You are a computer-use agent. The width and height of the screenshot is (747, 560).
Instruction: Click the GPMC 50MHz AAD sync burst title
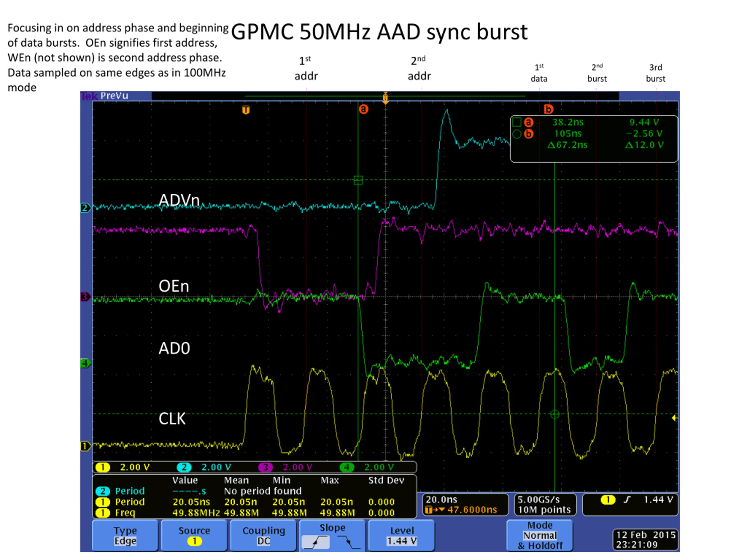click(x=379, y=32)
